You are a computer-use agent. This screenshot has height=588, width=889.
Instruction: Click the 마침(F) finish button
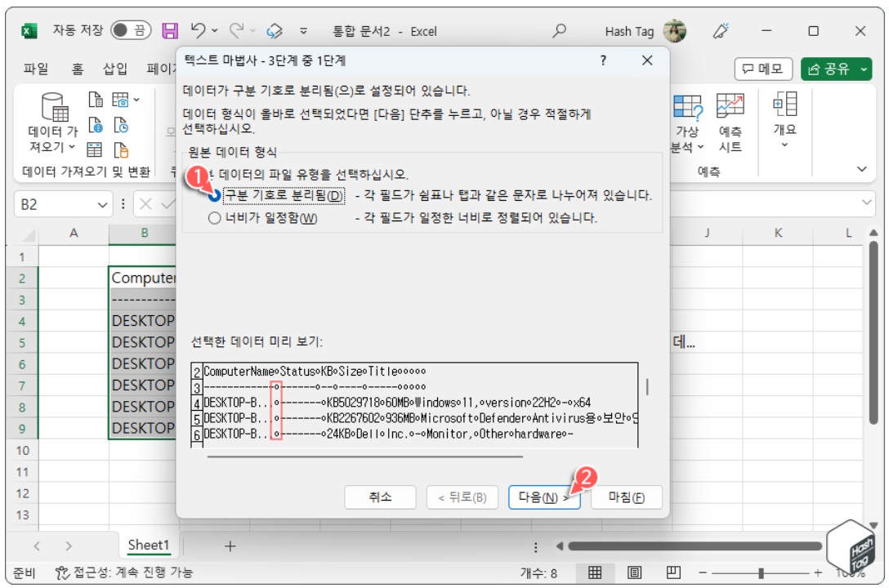(x=626, y=497)
